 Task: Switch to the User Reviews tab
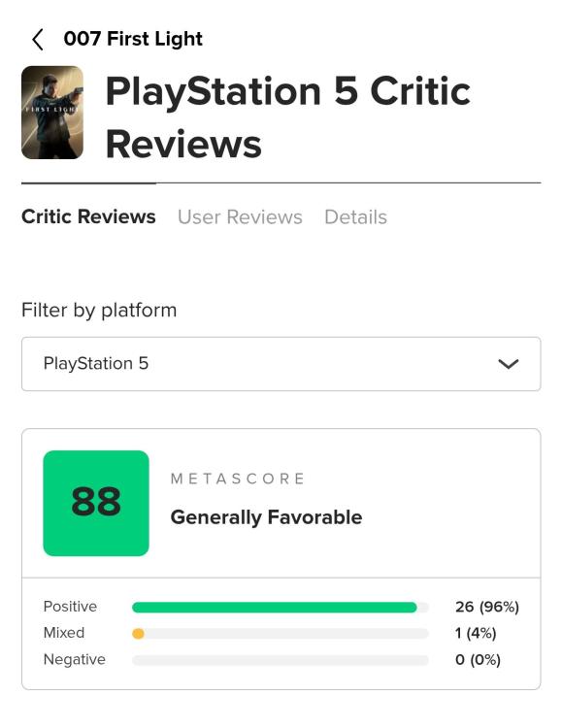click(240, 216)
